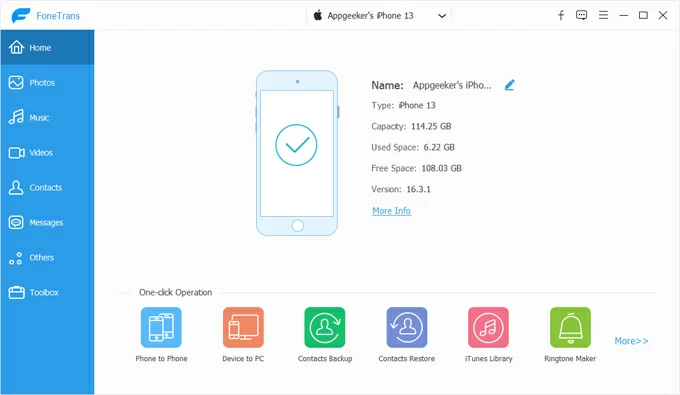
Task: Select Contacts in the sidebar
Action: tap(47, 187)
